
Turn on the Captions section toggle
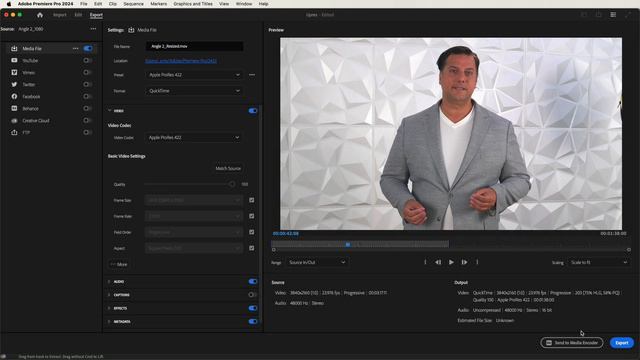pos(253,294)
